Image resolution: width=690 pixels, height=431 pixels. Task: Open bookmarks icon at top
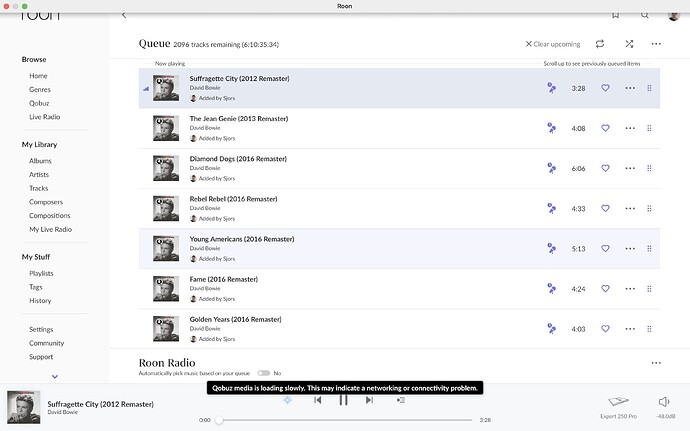(x=615, y=15)
